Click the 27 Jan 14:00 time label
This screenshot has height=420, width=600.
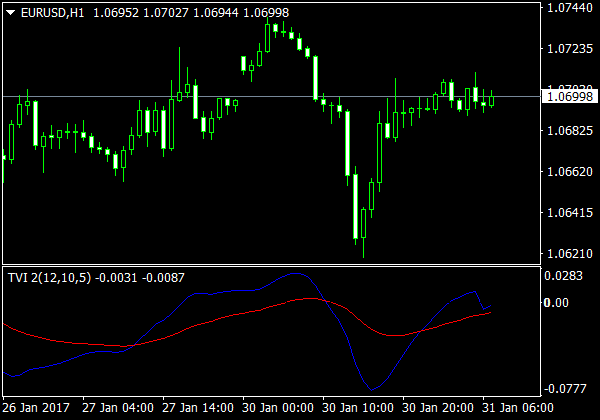(x=196, y=408)
